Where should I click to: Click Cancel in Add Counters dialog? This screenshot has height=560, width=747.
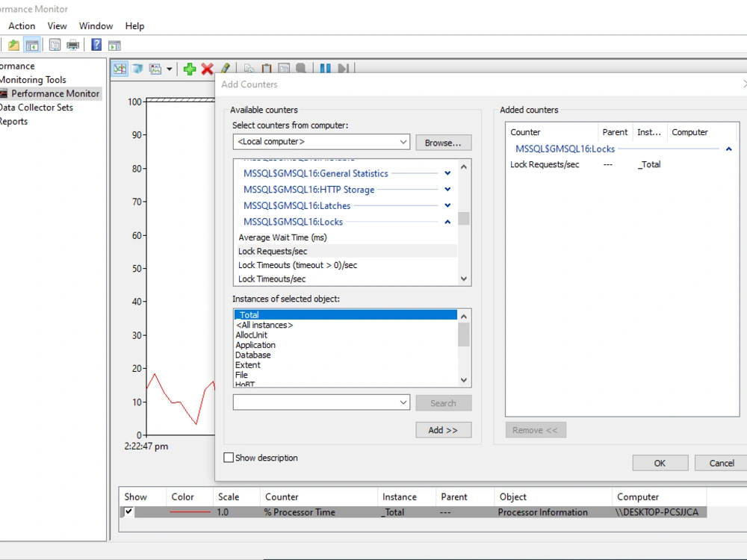[722, 463]
